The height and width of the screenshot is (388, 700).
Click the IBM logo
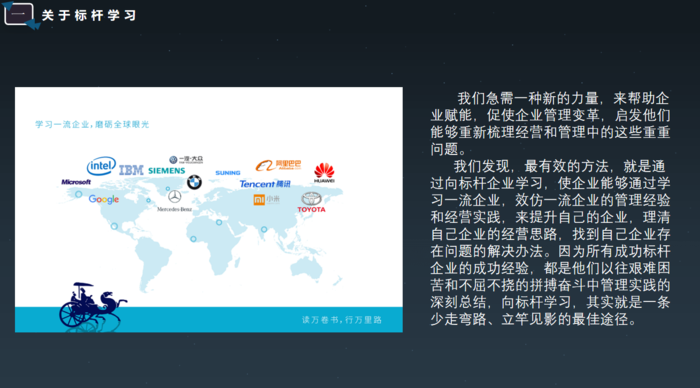(x=131, y=170)
